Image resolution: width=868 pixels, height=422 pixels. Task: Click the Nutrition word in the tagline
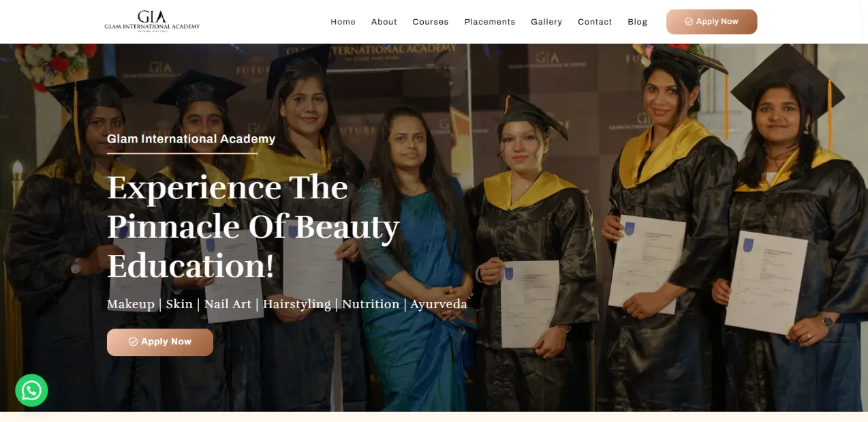tap(371, 304)
